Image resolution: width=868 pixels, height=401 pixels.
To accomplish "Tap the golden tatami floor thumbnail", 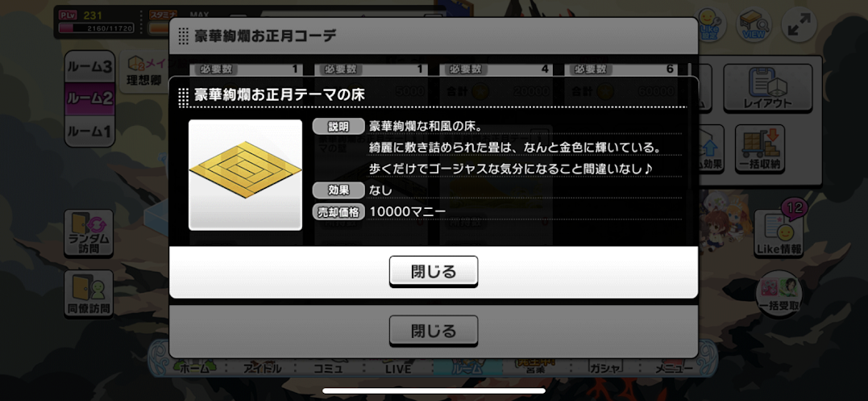I will 245,174.
